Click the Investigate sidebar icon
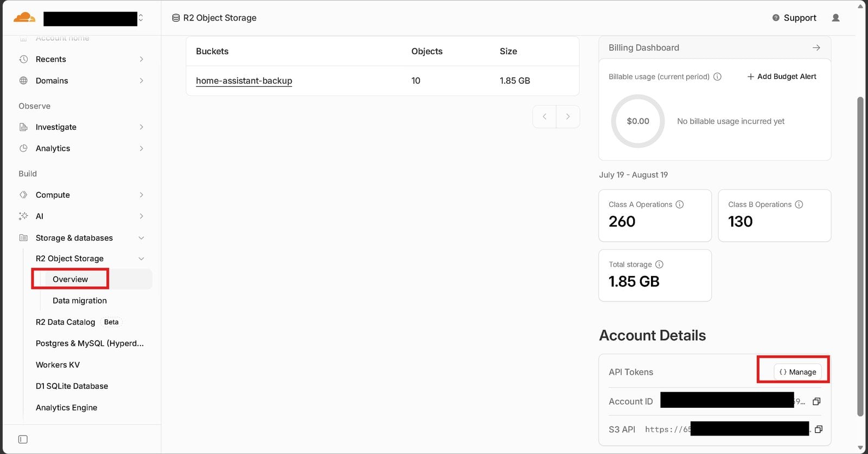Image resolution: width=868 pixels, height=454 pixels. point(23,127)
